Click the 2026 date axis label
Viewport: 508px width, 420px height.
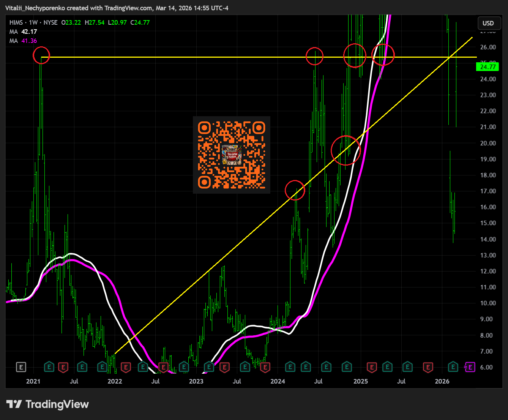442,381
